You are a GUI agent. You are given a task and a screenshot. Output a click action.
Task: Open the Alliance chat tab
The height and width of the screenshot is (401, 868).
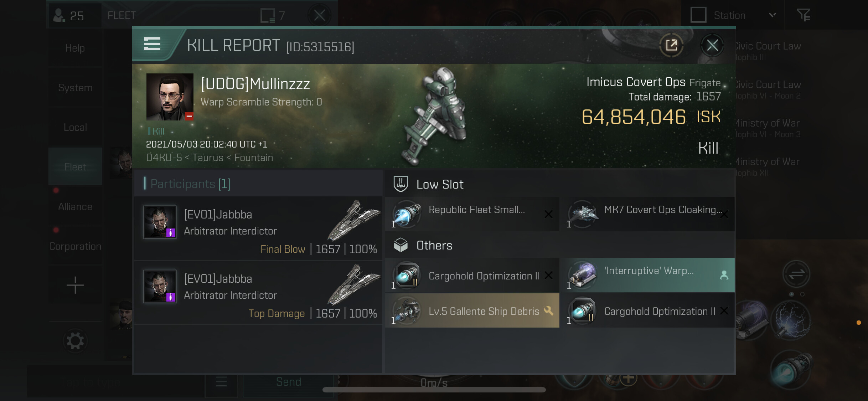[75, 207]
